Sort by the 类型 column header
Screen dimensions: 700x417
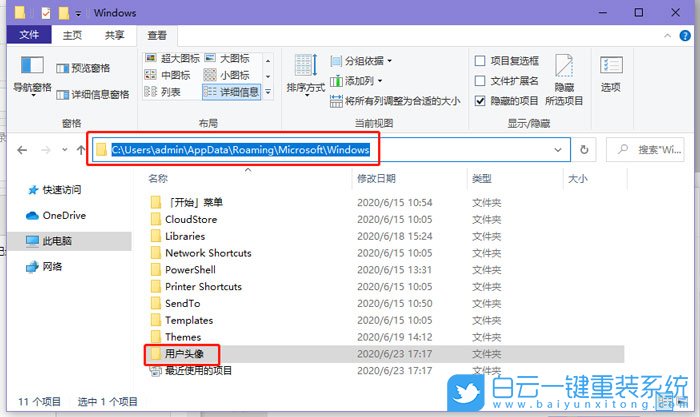482,179
